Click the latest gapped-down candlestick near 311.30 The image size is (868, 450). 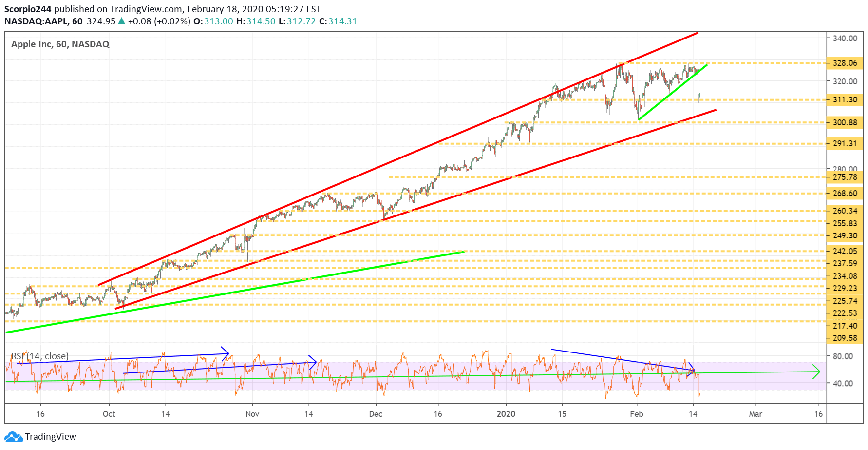[x=699, y=98]
